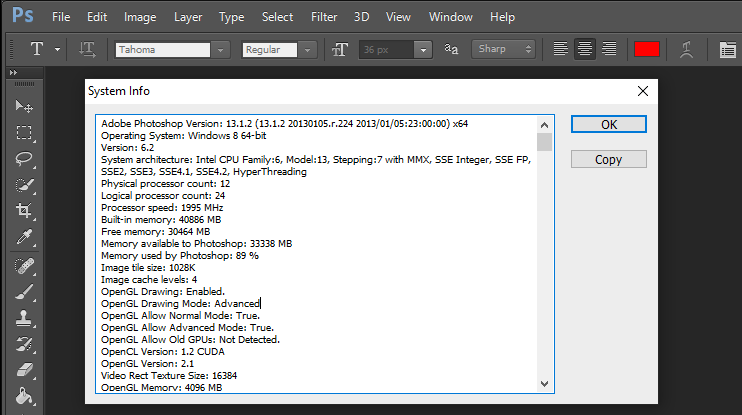
Task: Click the 'OpenGL Drawing Mode: Advanced' line
Action: (180, 304)
